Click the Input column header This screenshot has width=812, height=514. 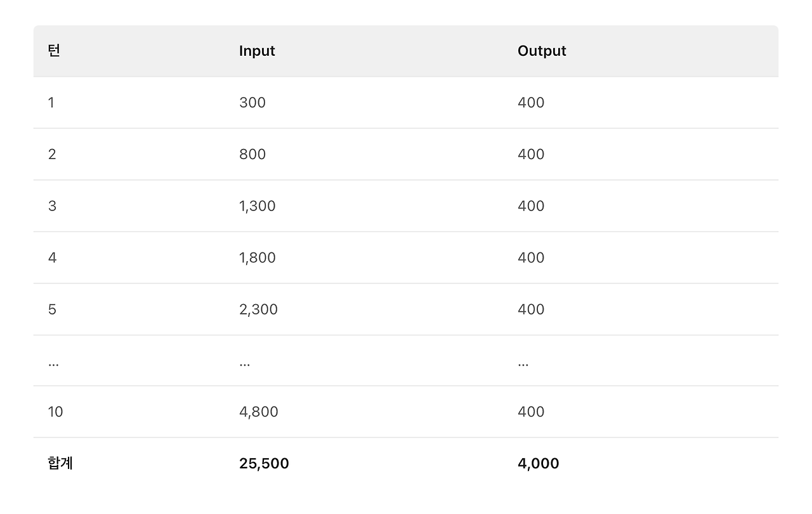click(x=257, y=51)
